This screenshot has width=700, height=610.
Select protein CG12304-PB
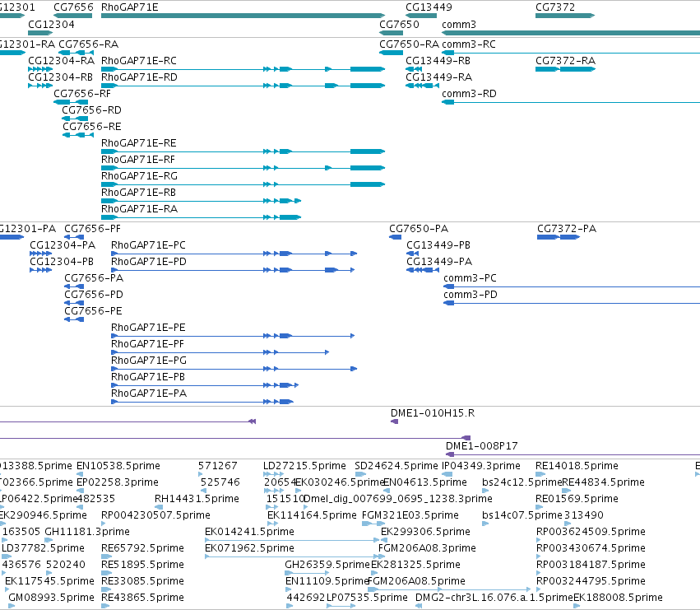[x=40, y=270]
